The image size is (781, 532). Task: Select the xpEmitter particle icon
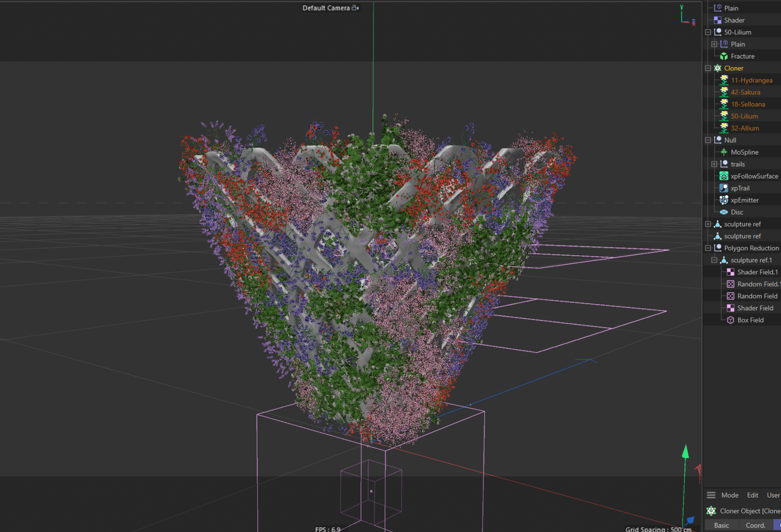pos(724,200)
